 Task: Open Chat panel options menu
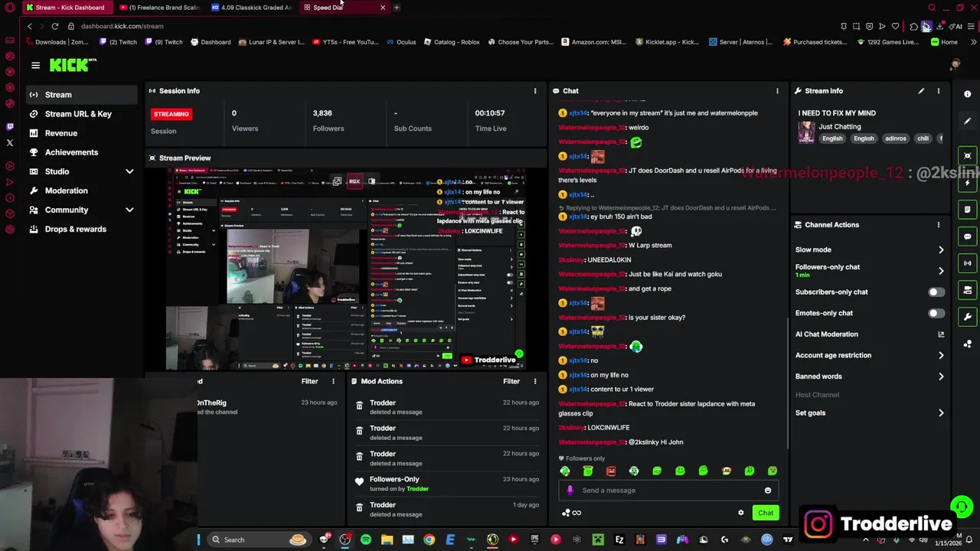coord(777,91)
